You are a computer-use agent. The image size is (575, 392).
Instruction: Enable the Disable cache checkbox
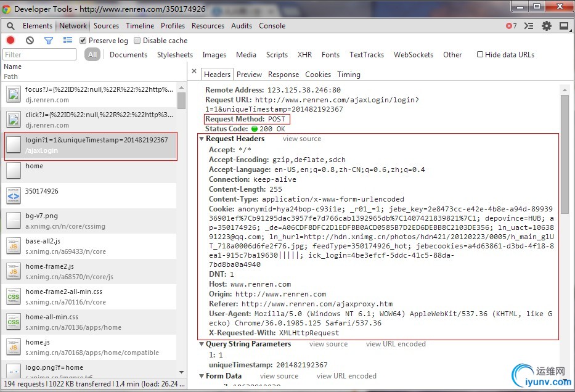(137, 40)
